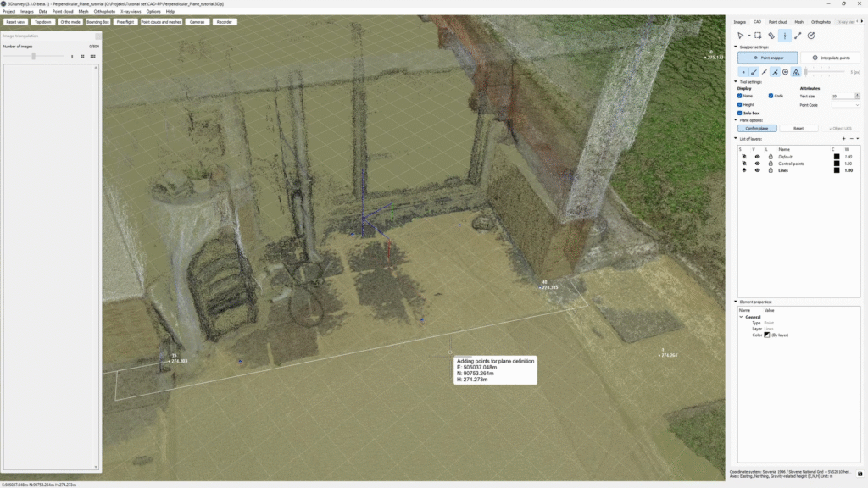Toggle selectability of Control points layer

pos(744,164)
